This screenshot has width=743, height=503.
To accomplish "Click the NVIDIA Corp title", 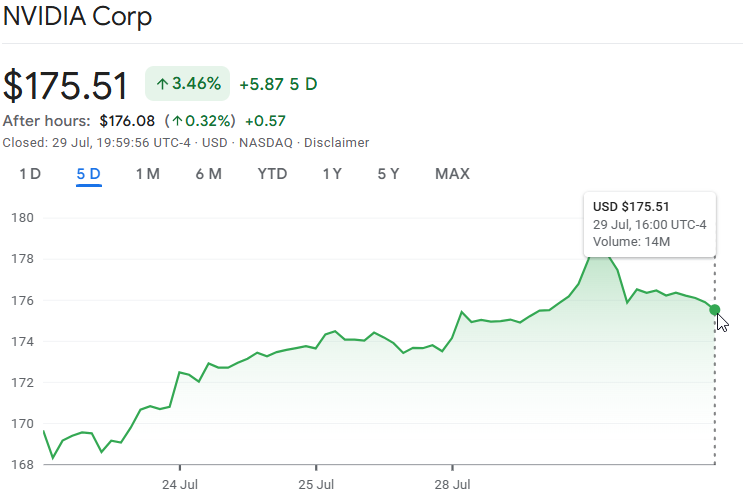I will tap(77, 17).
